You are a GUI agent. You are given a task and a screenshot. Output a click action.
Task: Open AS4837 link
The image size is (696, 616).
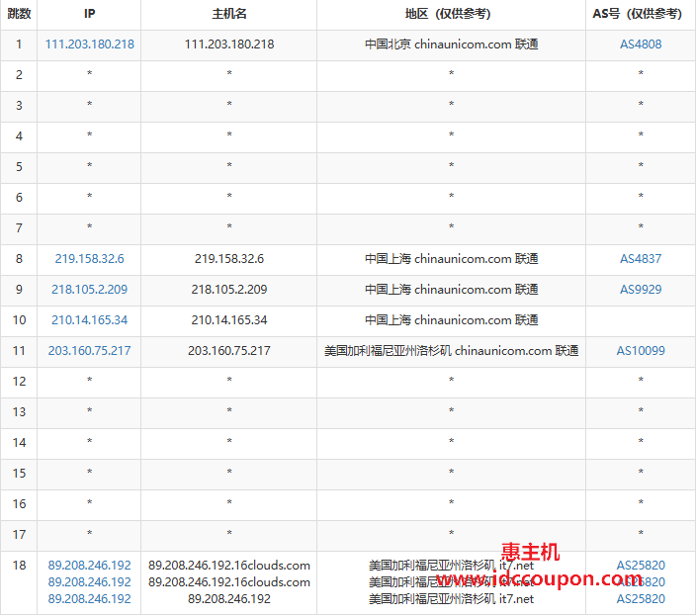tap(641, 259)
